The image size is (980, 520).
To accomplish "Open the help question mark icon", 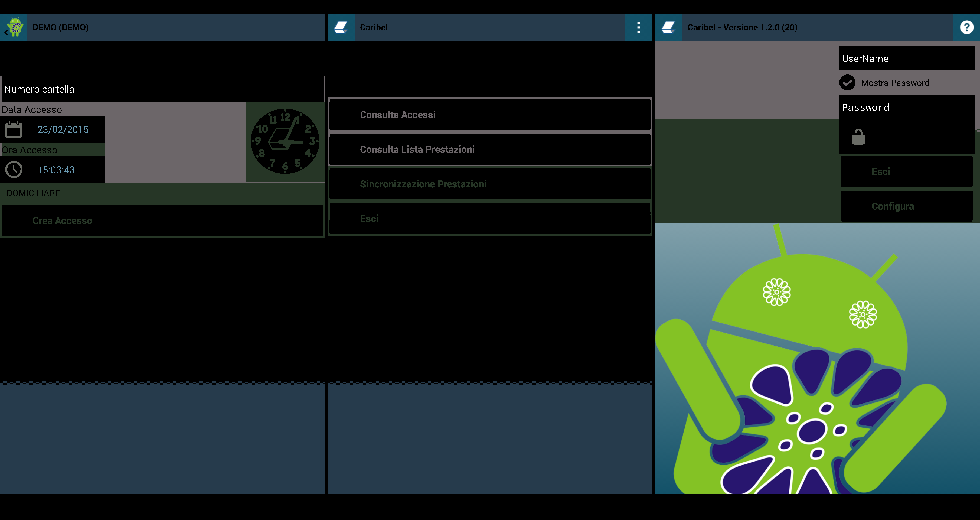I will (x=966, y=27).
